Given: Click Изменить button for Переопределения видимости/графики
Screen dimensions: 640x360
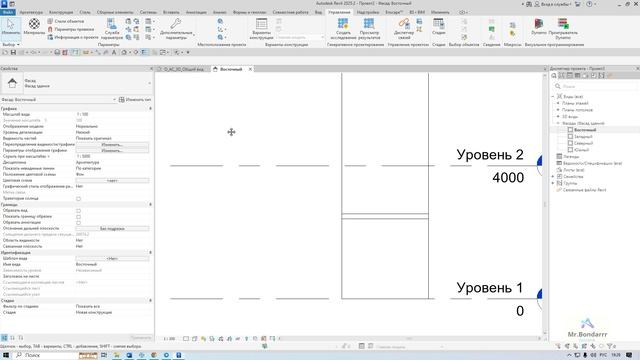Looking at the screenshot, I should click(112, 144).
